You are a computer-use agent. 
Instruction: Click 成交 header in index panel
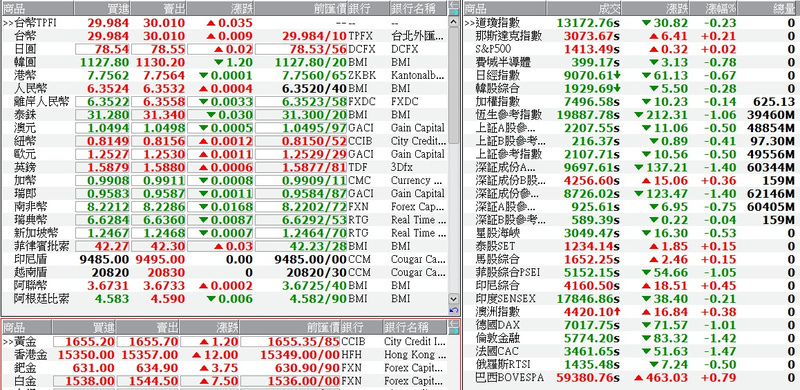tap(584, 8)
